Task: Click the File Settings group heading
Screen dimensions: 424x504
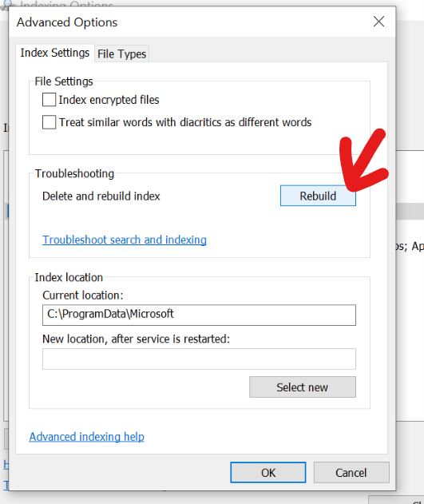Action: 64,81
